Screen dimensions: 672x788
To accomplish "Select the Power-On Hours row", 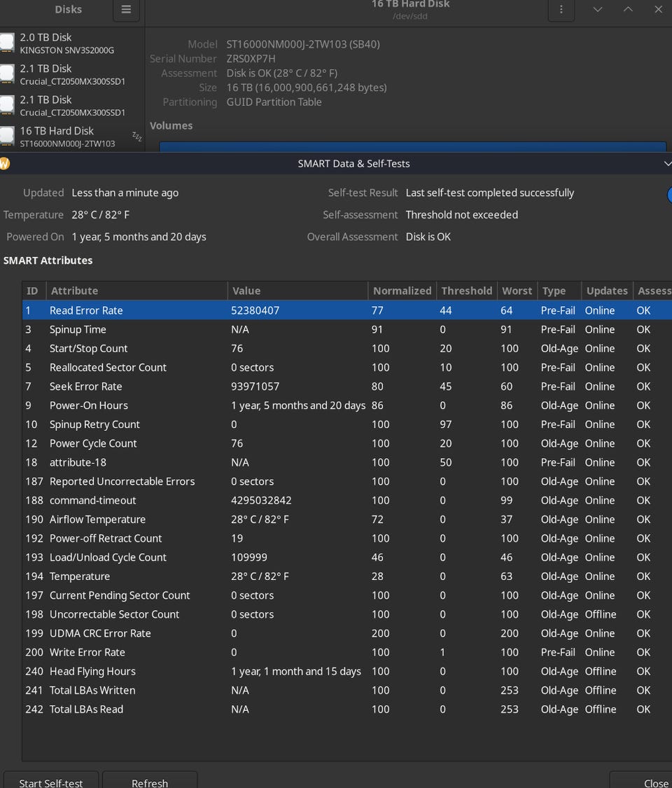I will (x=347, y=406).
